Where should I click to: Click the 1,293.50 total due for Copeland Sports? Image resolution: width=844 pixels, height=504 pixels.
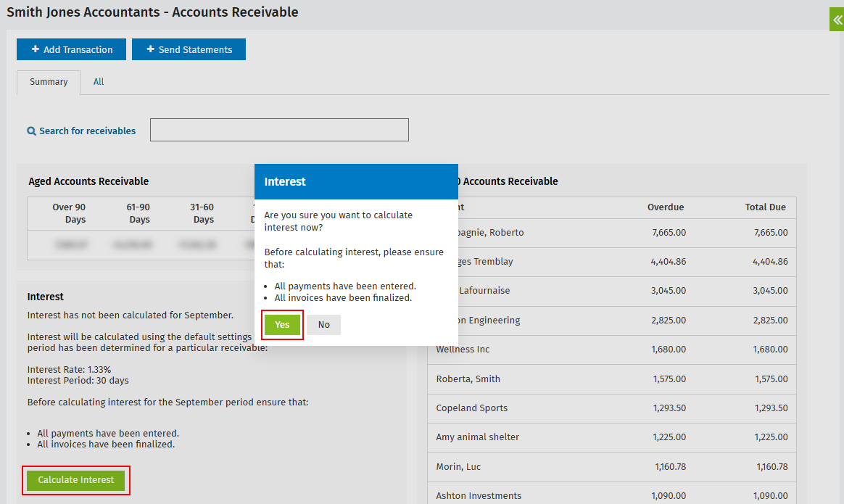pos(771,408)
